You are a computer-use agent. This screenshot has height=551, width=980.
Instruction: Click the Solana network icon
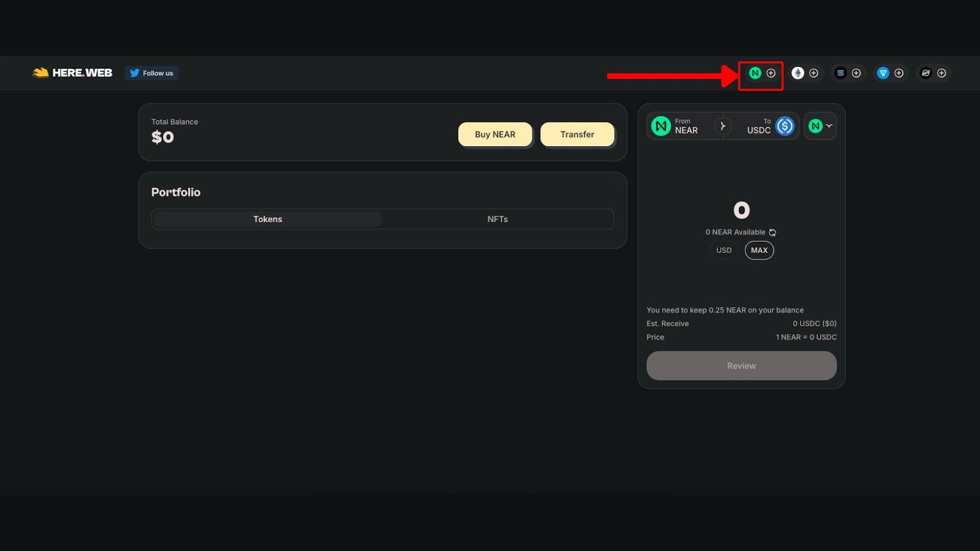(840, 73)
